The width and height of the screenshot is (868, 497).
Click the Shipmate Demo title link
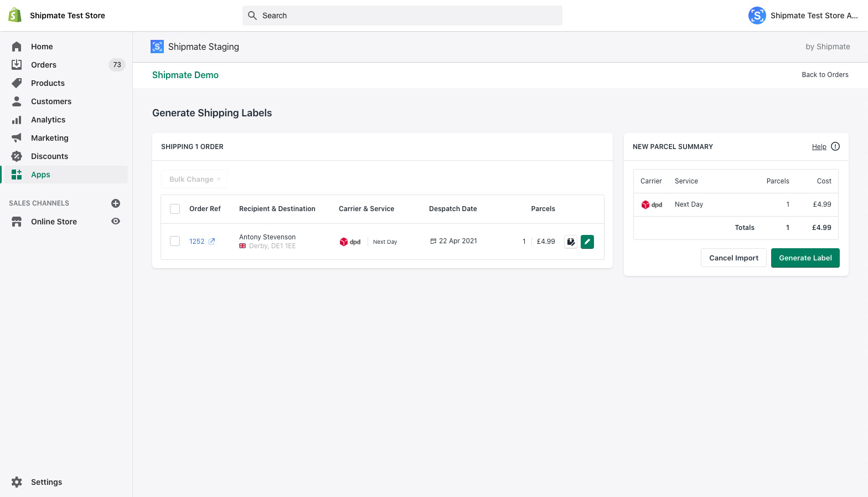tap(185, 75)
